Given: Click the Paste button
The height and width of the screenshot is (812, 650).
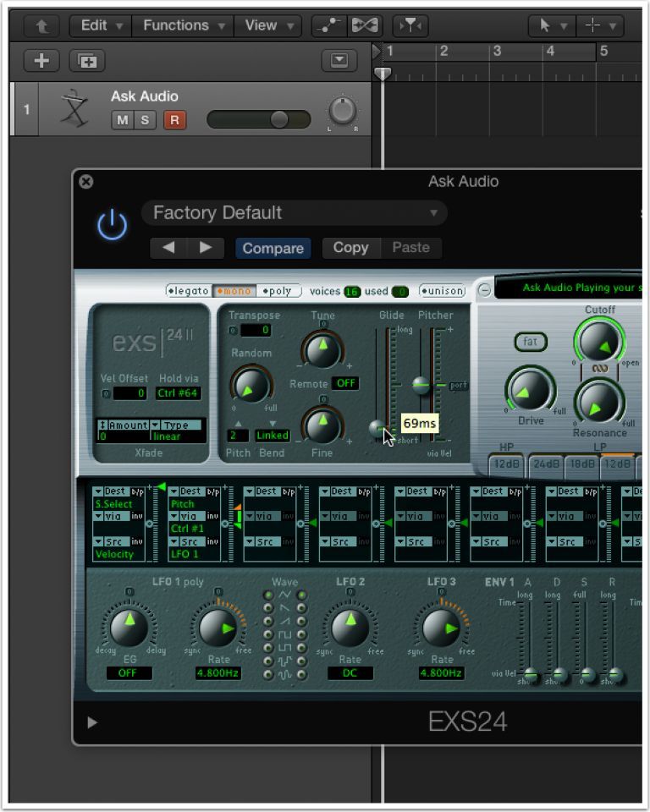Looking at the screenshot, I should 411,248.
